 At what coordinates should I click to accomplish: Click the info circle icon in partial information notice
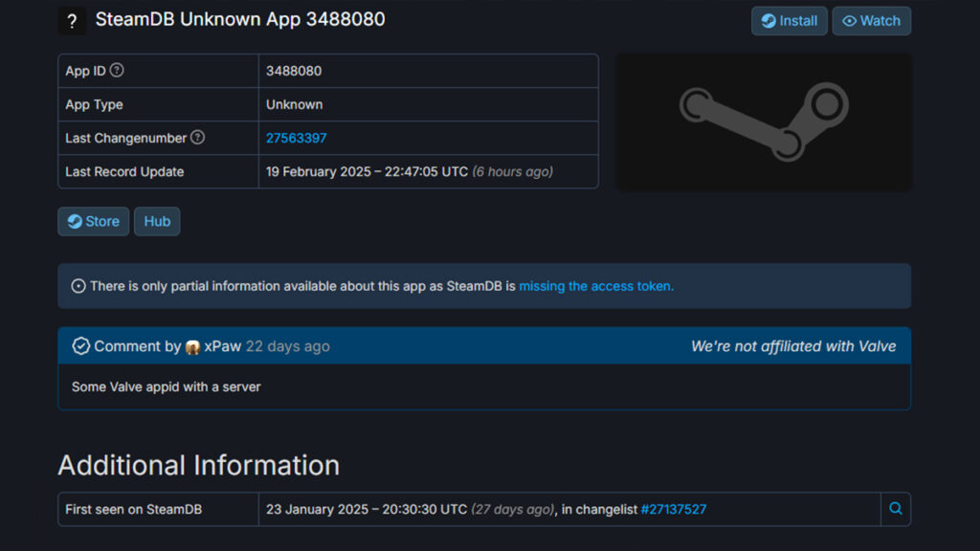[78, 286]
